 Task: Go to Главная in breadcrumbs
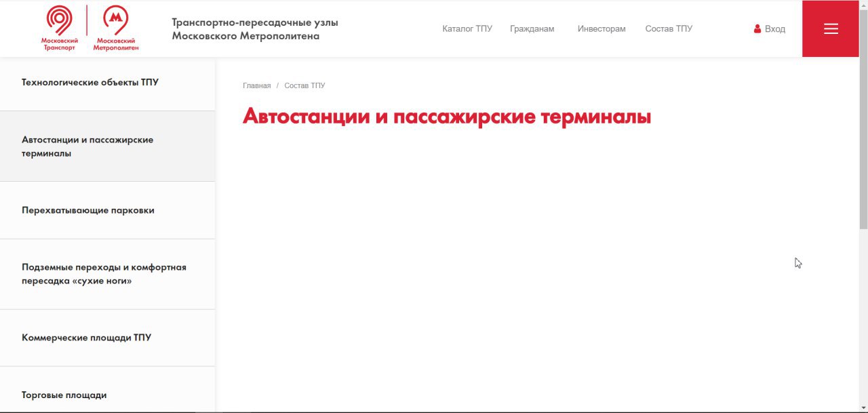click(256, 85)
